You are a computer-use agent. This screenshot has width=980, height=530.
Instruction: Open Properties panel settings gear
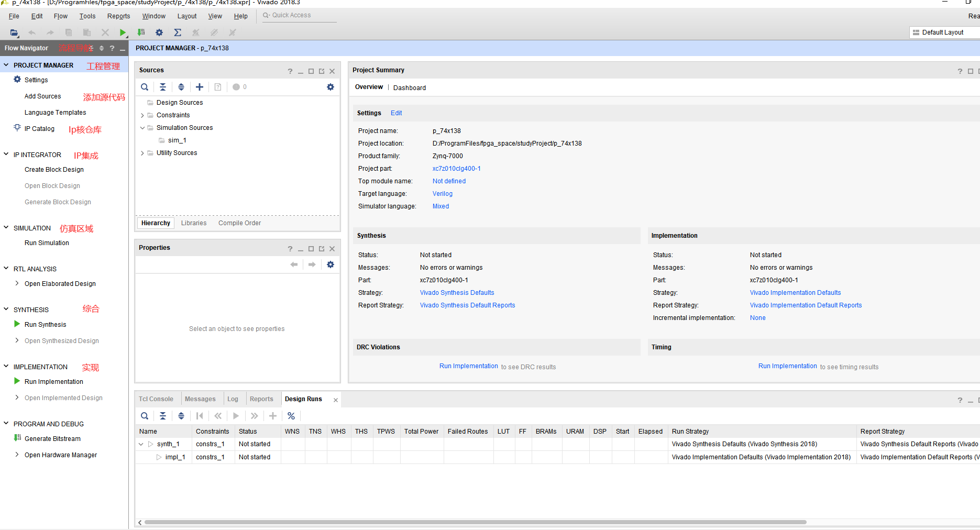coord(331,264)
